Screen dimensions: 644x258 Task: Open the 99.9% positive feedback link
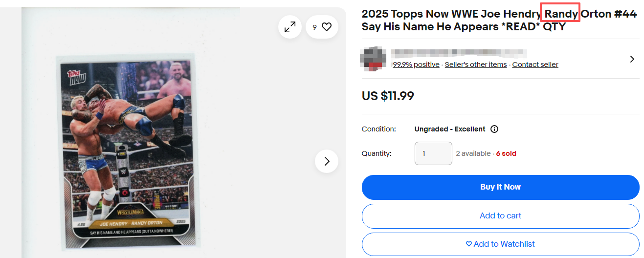point(416,64)
